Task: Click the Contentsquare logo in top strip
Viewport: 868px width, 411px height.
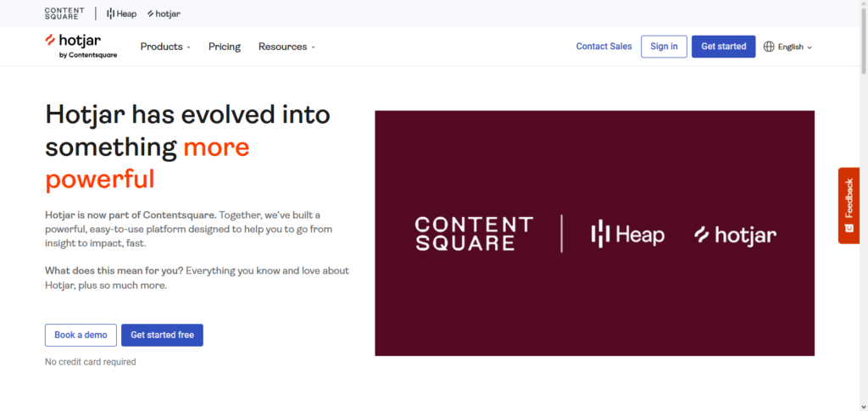Action: tap(64, 14)
